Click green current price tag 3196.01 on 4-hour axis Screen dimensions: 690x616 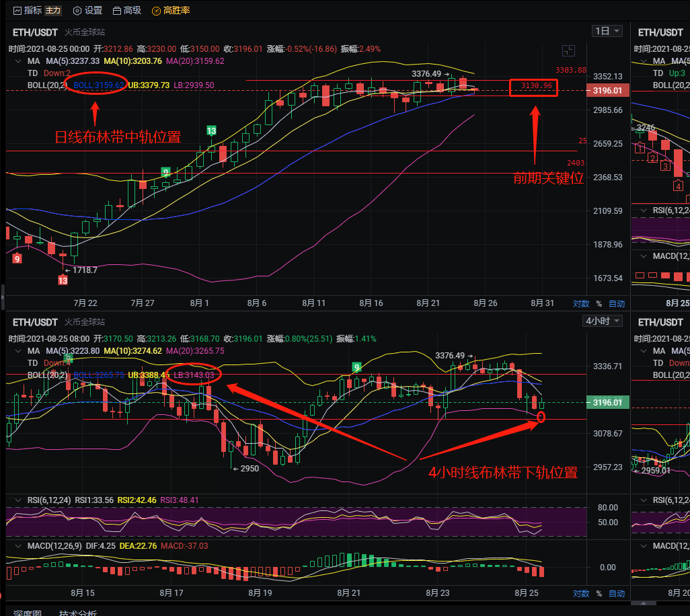coord(608,402)
